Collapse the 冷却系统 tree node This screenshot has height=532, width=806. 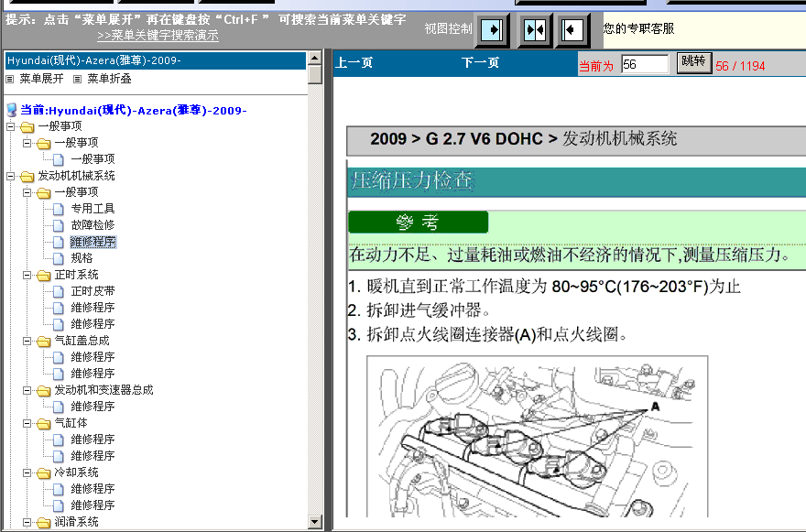[27, 472]
